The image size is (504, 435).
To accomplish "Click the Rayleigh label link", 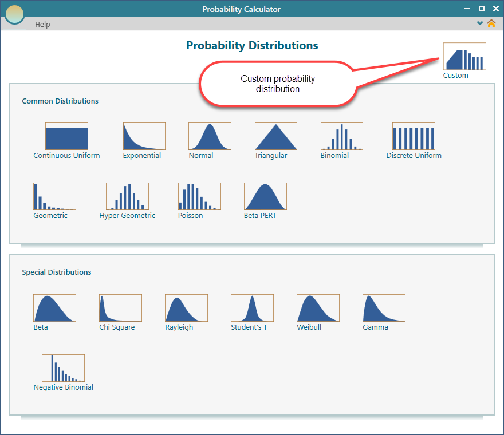I will coord(179,327).
